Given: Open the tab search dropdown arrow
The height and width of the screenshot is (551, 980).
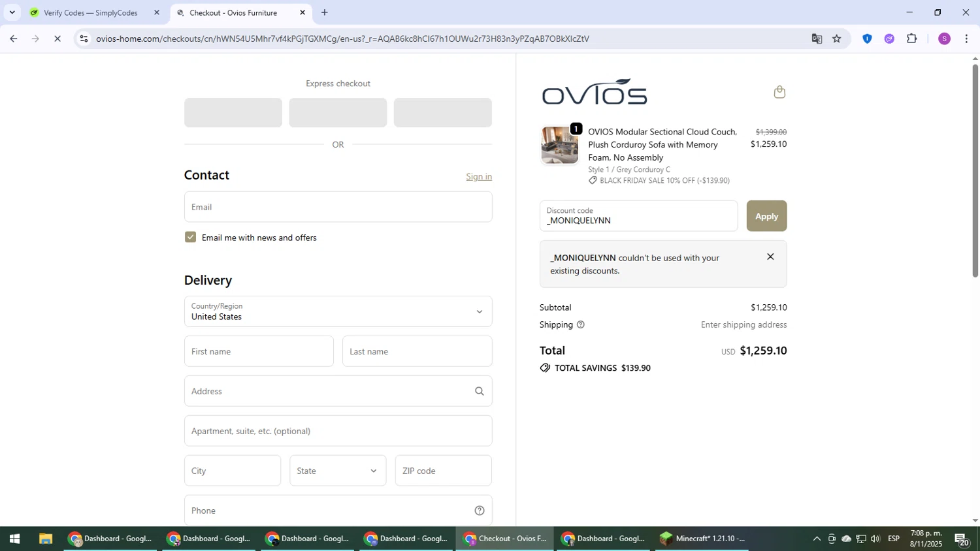Looking at the screenshot, I should pyautogui.click(x=12, y=12).
